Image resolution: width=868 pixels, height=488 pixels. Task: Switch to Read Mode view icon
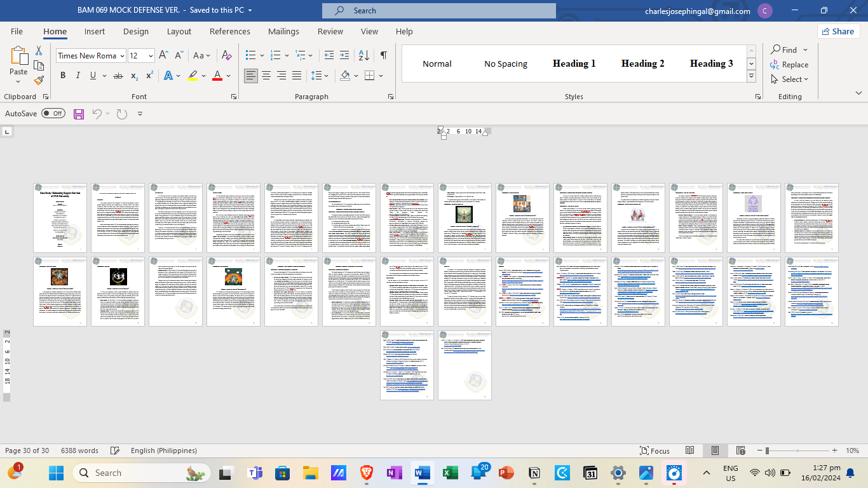(x=690, y=451)
